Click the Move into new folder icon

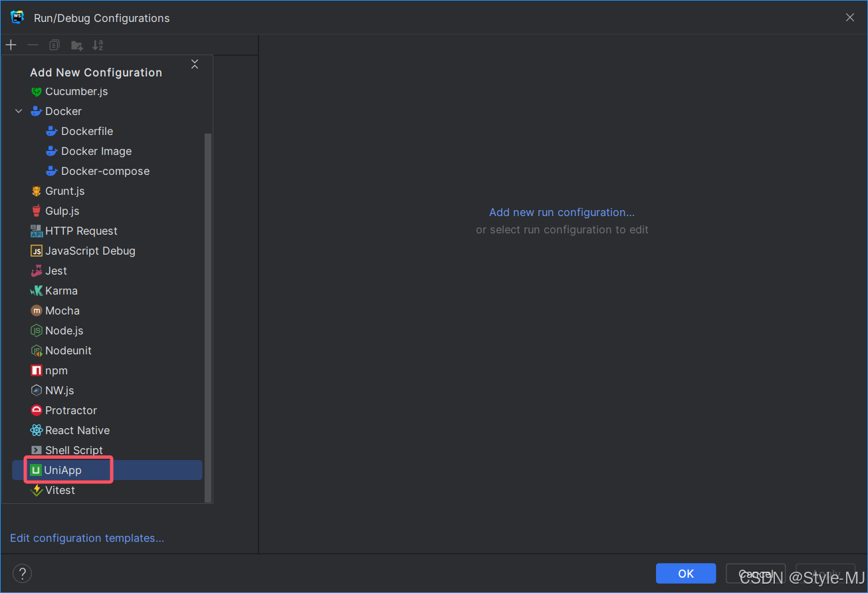(76, 45)
